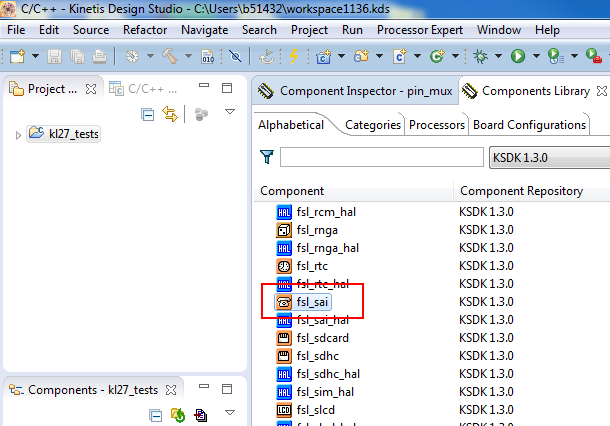Open the Source menu
The image size is (610, 426).
[91, 30]
